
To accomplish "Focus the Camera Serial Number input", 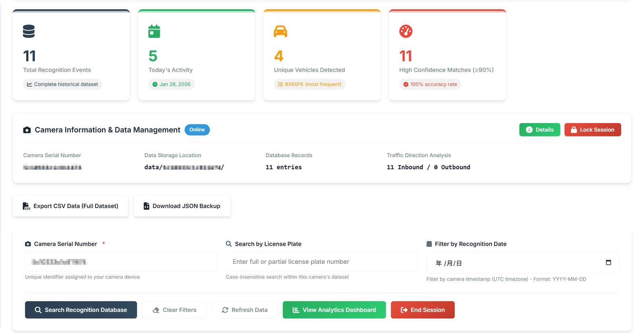I will pyautogui.click(x=121, y=262).
